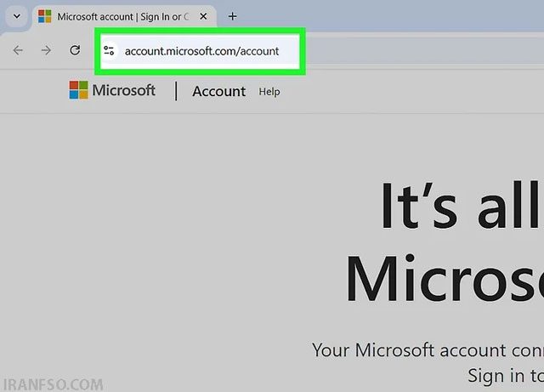Open a new browser tab
Viewport: 544px width, 392px height.
point(232,16)
